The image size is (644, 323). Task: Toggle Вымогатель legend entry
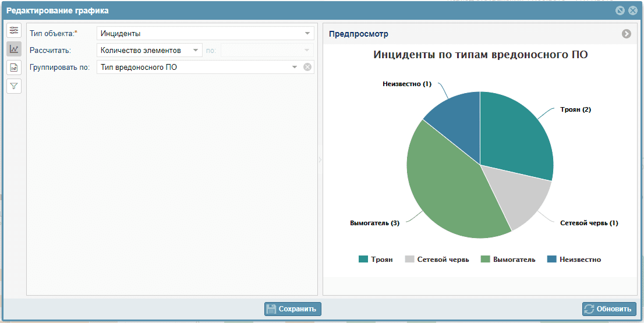[508, 260]
